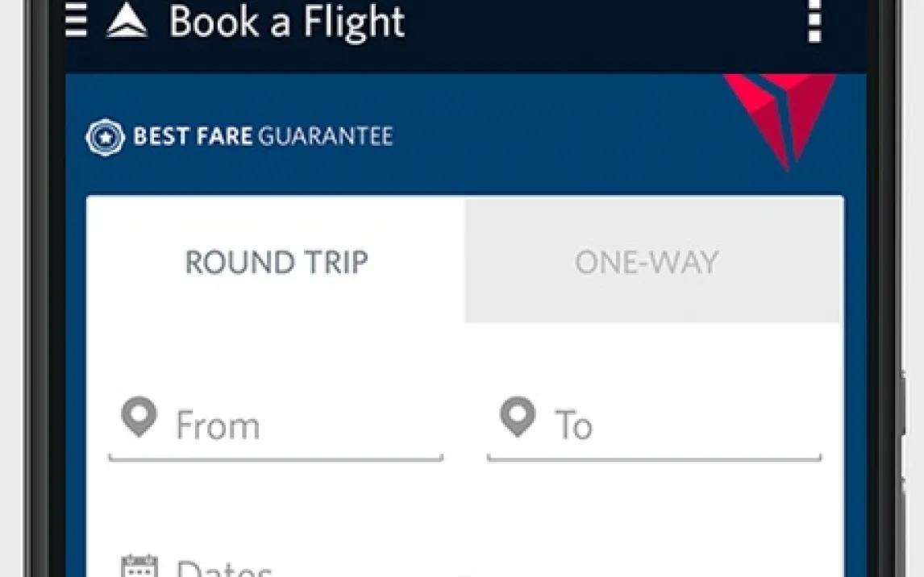Click the Book a Flight title
This screenshot has height=577, width=924.
pyautogui.click(x=286, y=23)
